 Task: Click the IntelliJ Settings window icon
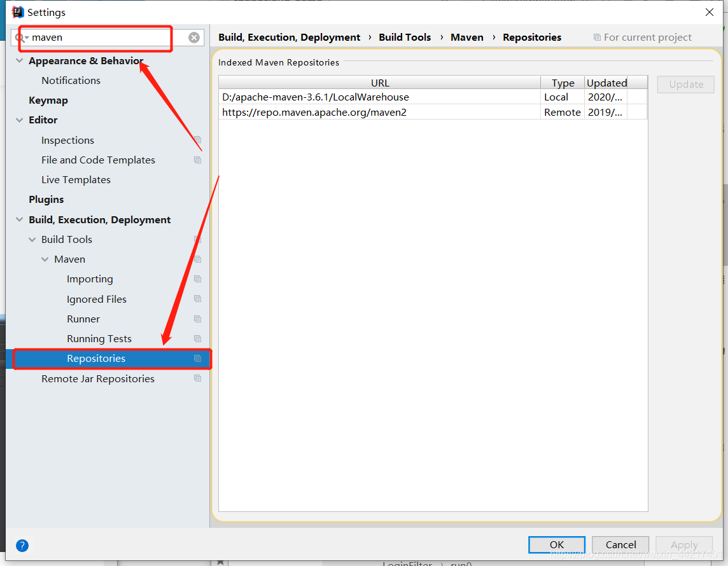pos(18,12)
